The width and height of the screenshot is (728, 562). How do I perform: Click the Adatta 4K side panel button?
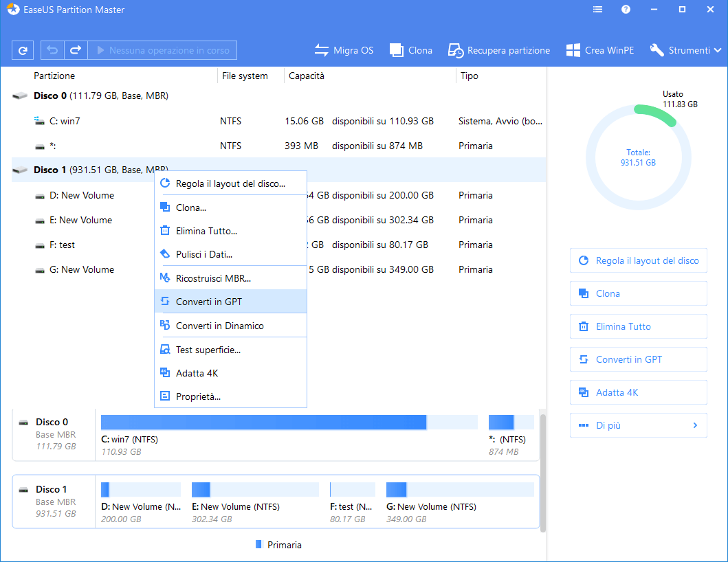pyautogui.click(x=639, y=392)
